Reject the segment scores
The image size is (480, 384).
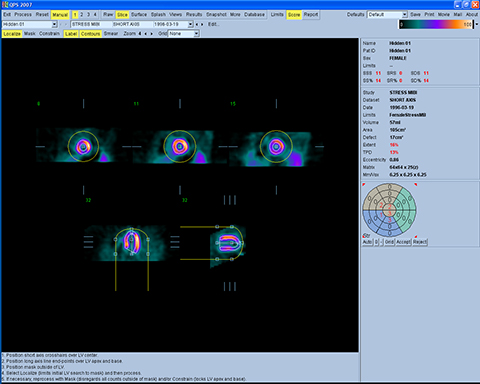pos(420,242)
